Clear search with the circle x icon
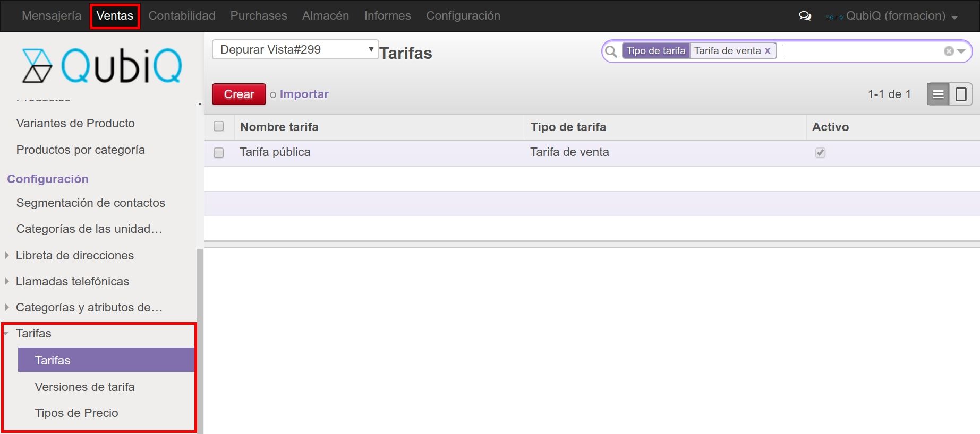 click(x=948, y=51)
